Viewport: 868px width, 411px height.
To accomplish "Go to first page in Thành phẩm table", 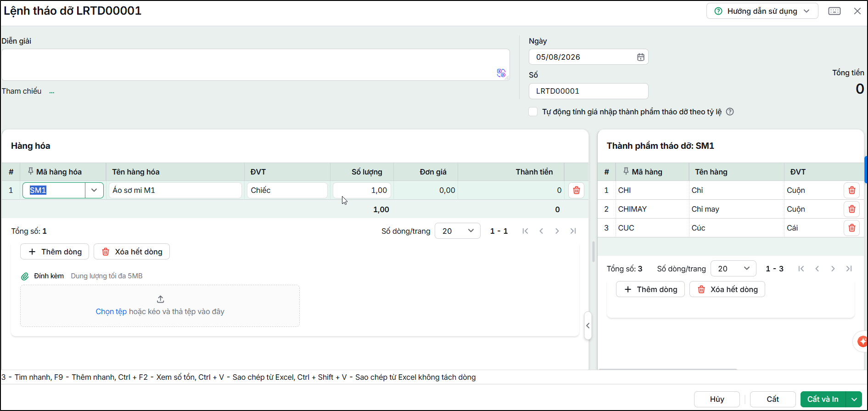I will pyautogui.click(x=801, y=269).
